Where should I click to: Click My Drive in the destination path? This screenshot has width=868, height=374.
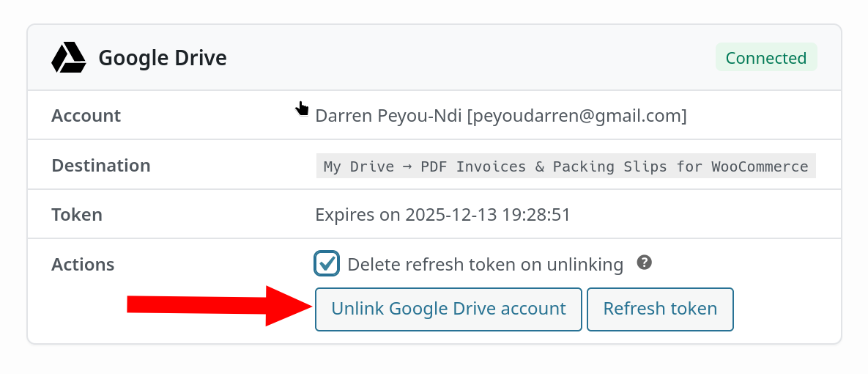359,166
